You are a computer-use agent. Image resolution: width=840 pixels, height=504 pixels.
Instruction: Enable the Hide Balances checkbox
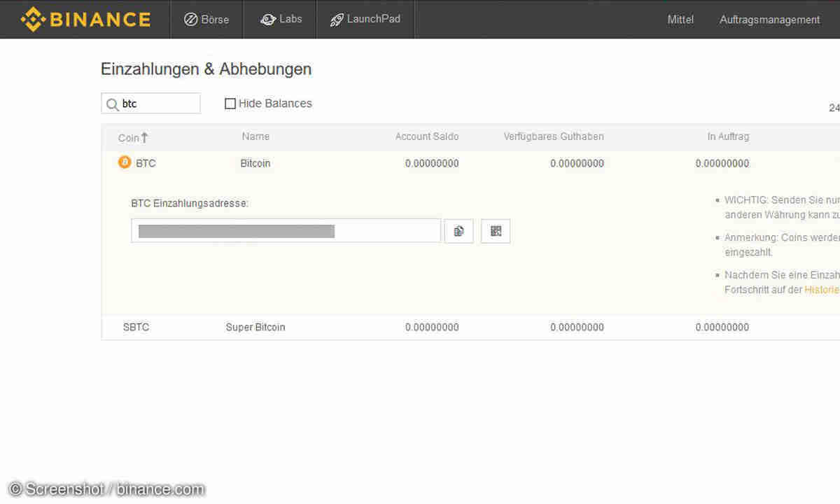(x=230, y=103)
